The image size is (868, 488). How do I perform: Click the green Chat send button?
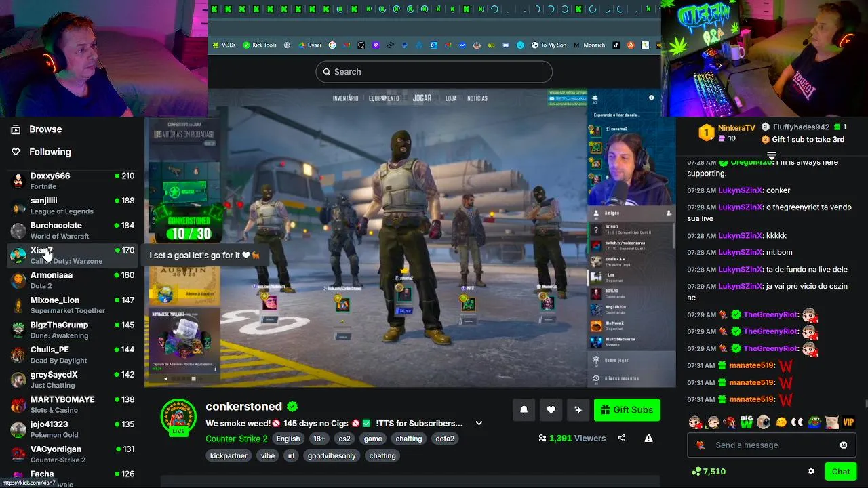pos(841,472)
